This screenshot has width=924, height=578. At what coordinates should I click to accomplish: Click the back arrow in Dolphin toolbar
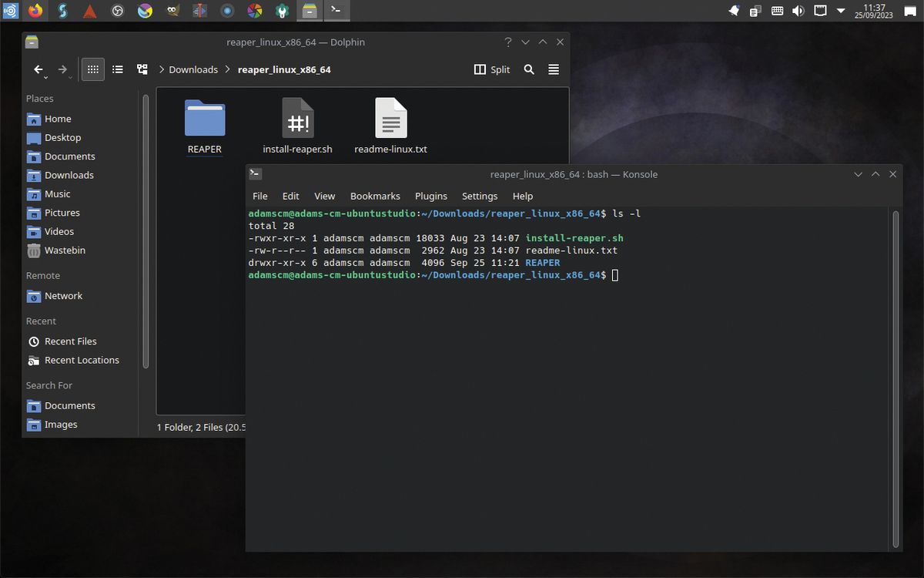coord(38,69)
